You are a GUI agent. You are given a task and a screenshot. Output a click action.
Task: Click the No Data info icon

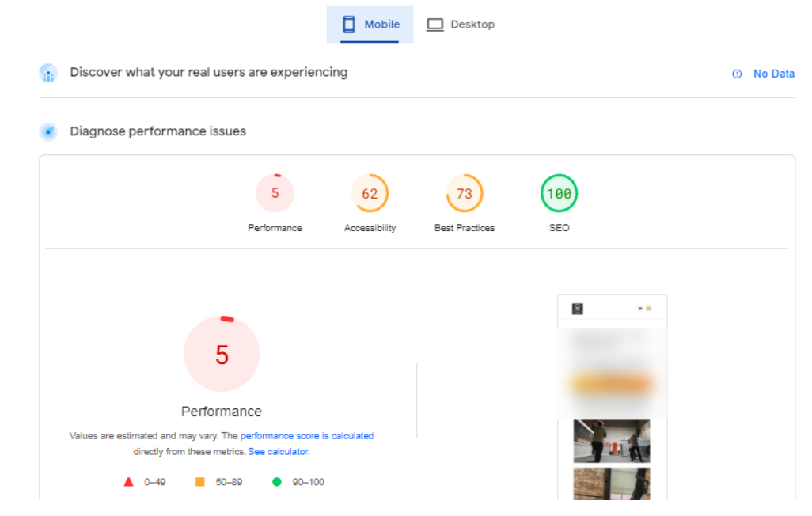737,74
